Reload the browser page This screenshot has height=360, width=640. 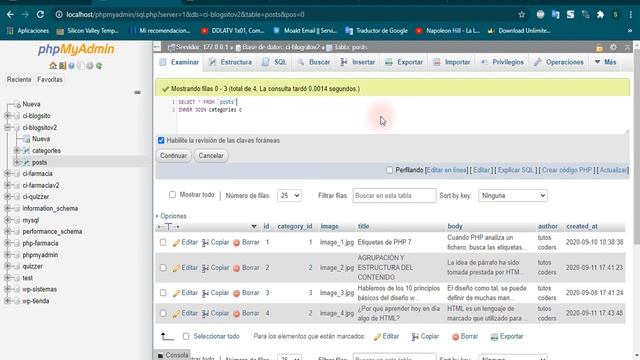point(40,15)
